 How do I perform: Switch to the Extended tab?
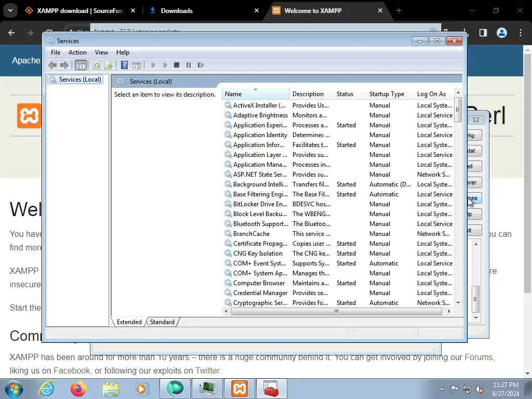pos(129,322)
